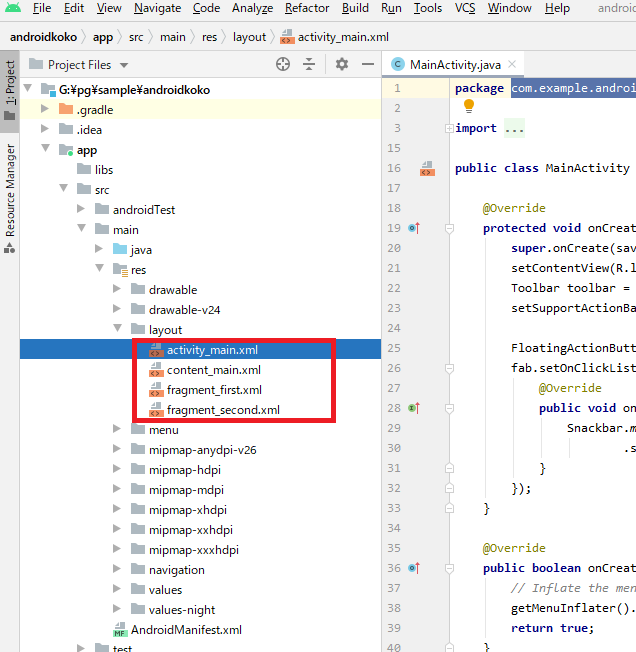Click line number 25 in the gutter
636x652 pixels.
[x=394, y=348]
